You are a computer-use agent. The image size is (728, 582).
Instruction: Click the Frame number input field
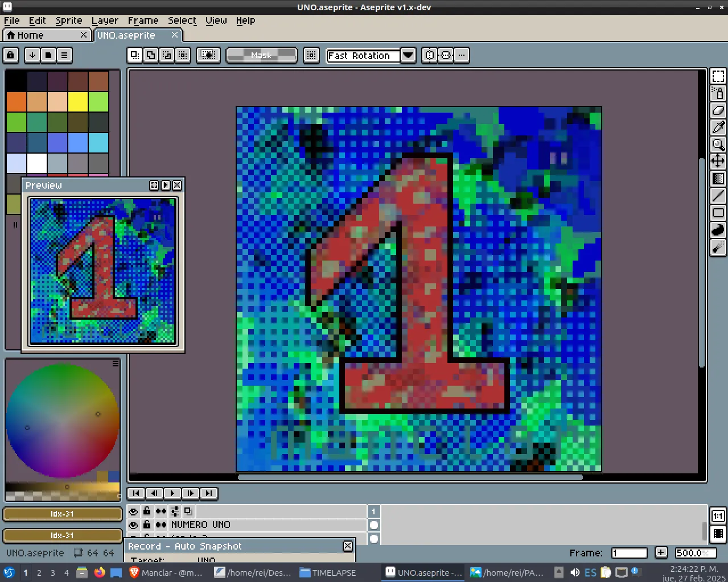pyautogui.click(x=630, y=553)
